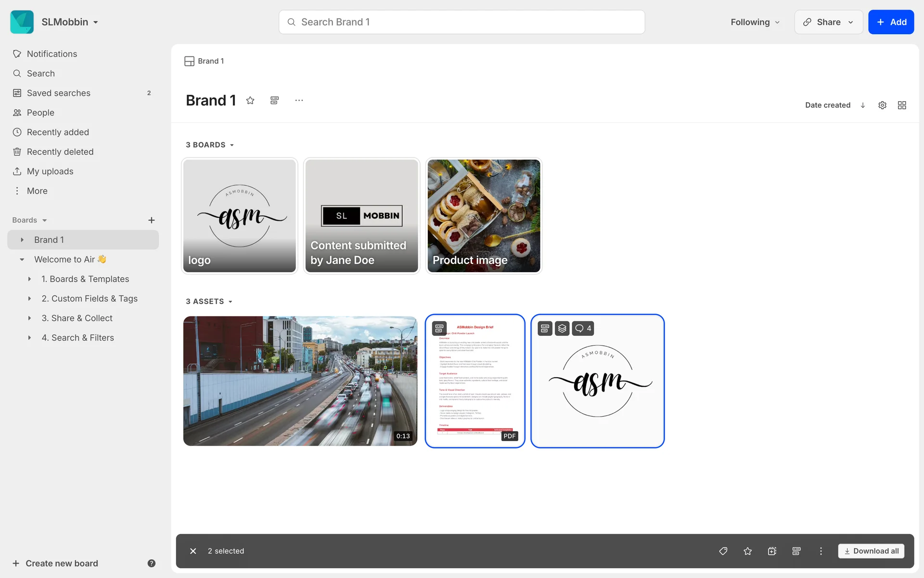Screen dimensions: 924x578
Task: Open the view settings gear icon
Action: click(x=882, y=105)
